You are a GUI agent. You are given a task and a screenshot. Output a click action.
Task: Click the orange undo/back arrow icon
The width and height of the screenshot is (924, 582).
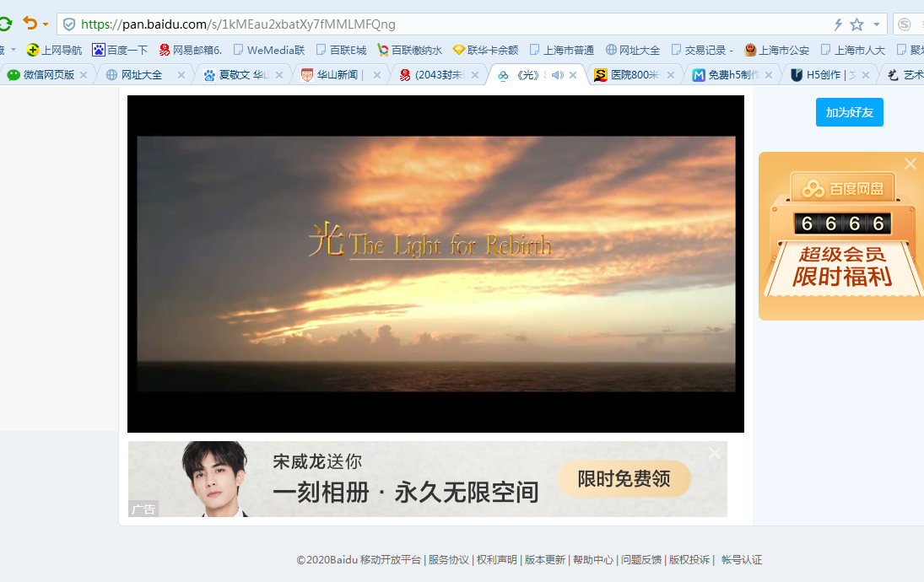30,24
